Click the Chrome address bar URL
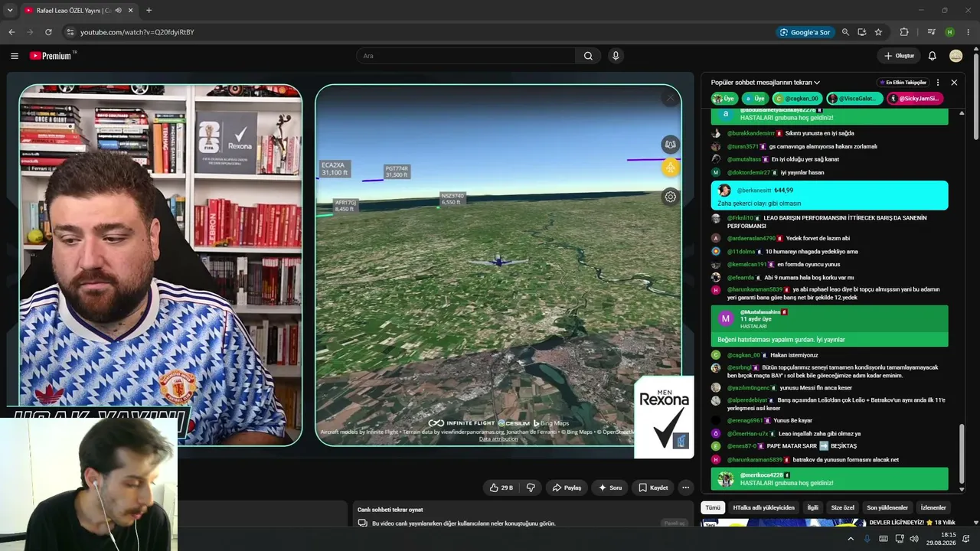 tap(137, 32)
